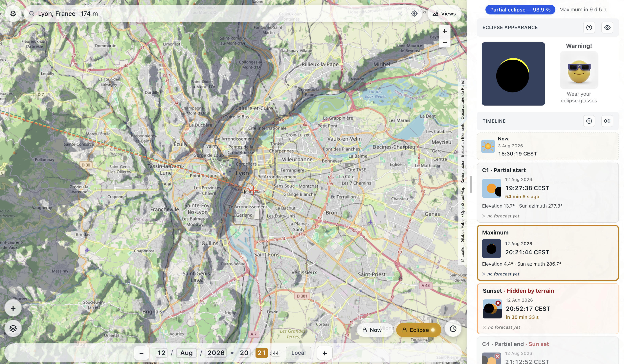Click 'in 30 min 33 s' label

[522, 317]
